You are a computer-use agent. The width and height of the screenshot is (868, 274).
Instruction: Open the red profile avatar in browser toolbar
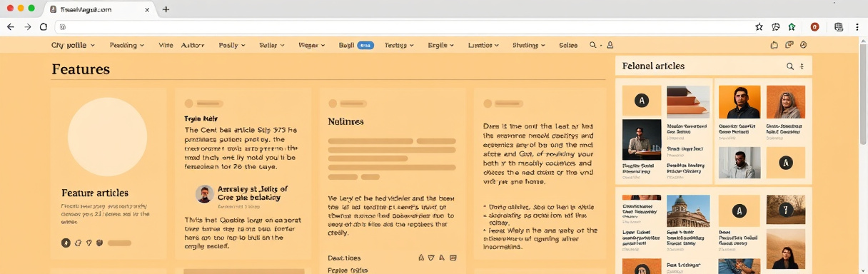[x=814, y=26]
